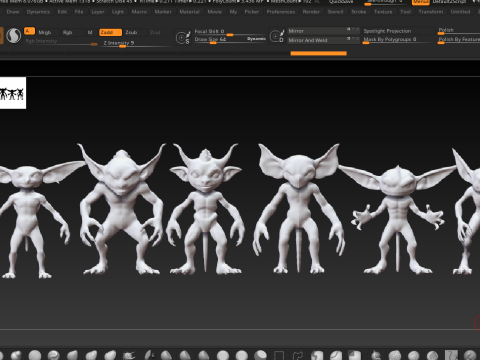This screenshot has width=480, height=360.
Task: Enable Rgb mode
Action: [x=68, y=32]
